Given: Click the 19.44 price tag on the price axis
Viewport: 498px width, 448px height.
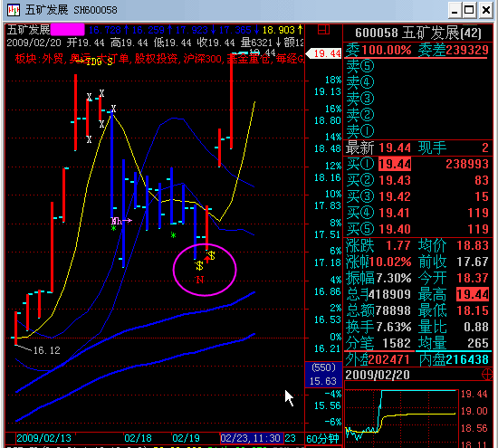Looking at the screenshot, I should click(x=323, y=53).
